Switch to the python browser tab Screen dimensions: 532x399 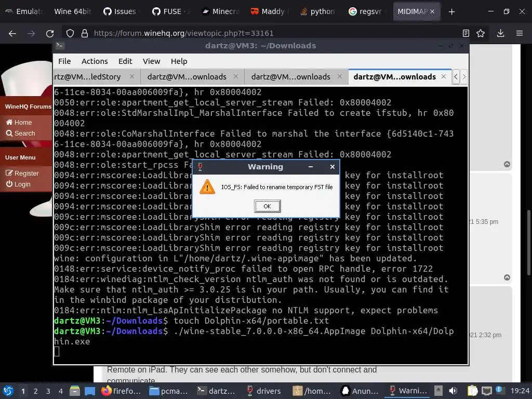[x=318, y=11]
